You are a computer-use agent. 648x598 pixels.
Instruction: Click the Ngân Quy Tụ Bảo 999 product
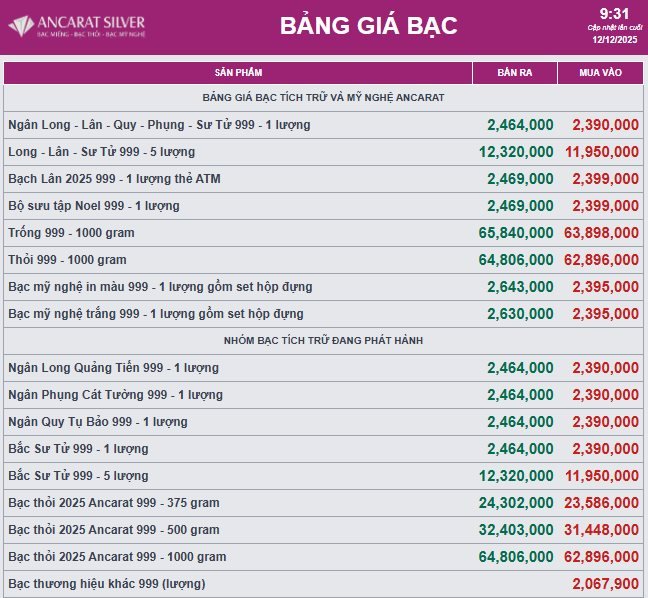tap(106, 422)
